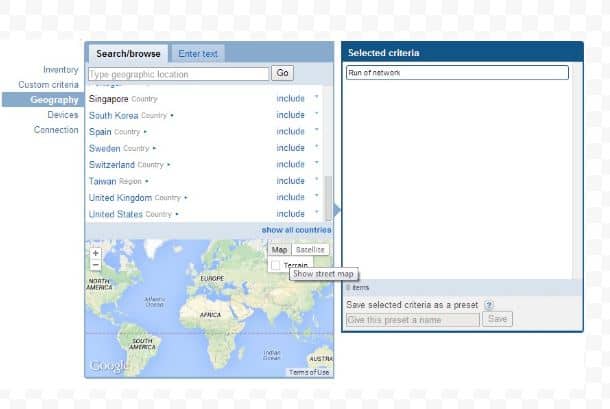Select the Taiwan region name
Screen dimensions: 610x409
click(103, 181)
